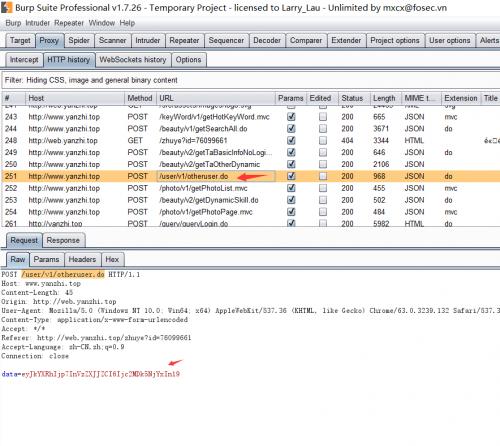
Task: Open the Burp menu
Action: 13,23
